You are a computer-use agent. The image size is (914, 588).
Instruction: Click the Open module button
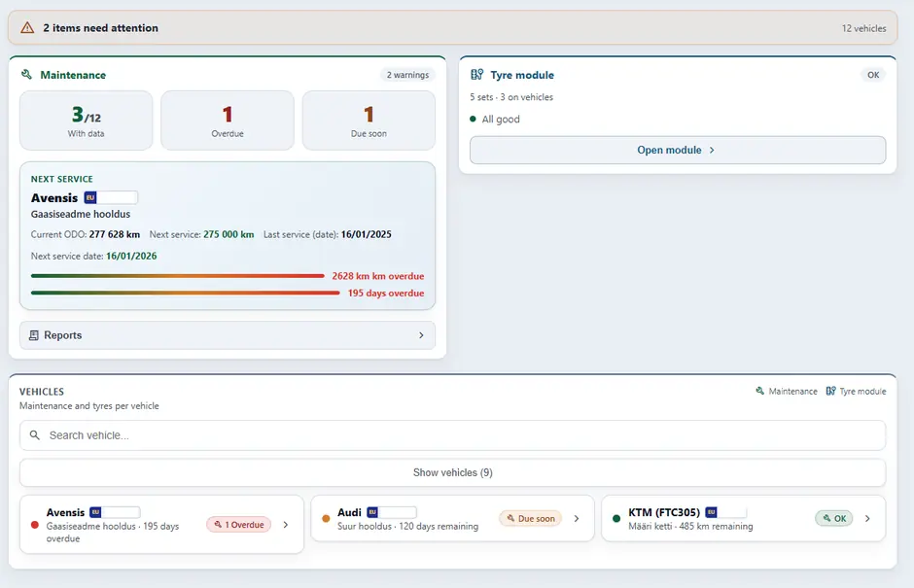pyautogui.click(x=678, y=150)
